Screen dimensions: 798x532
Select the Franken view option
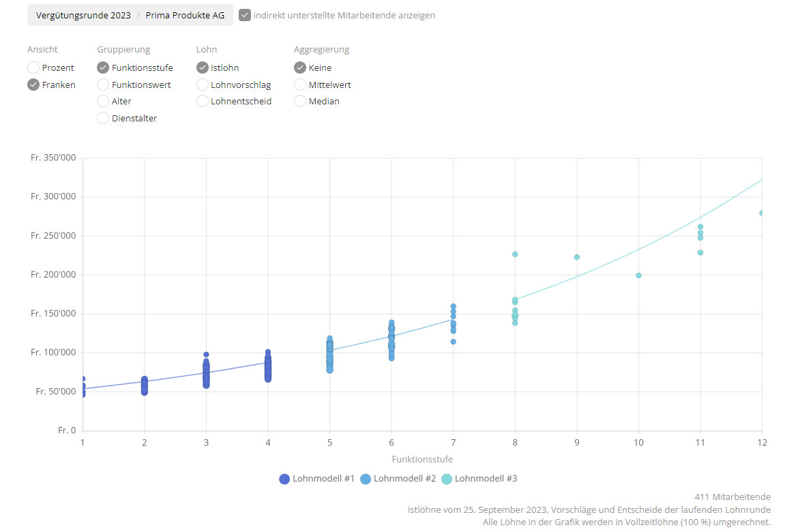[33, 85]
